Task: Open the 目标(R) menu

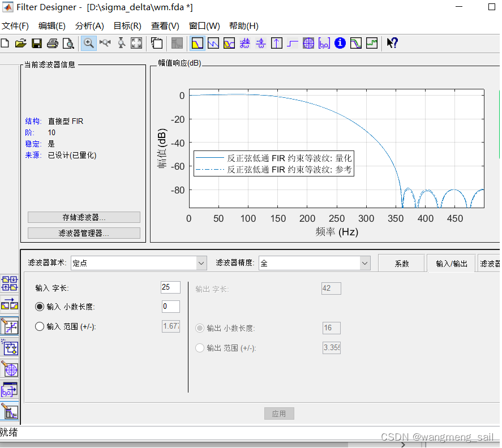Action: tap(127, 26)
